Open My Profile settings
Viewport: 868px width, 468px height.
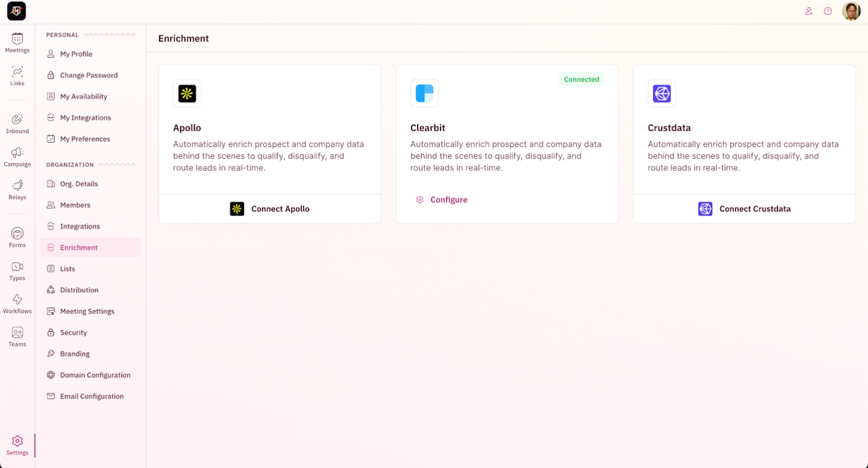[90, 54]
